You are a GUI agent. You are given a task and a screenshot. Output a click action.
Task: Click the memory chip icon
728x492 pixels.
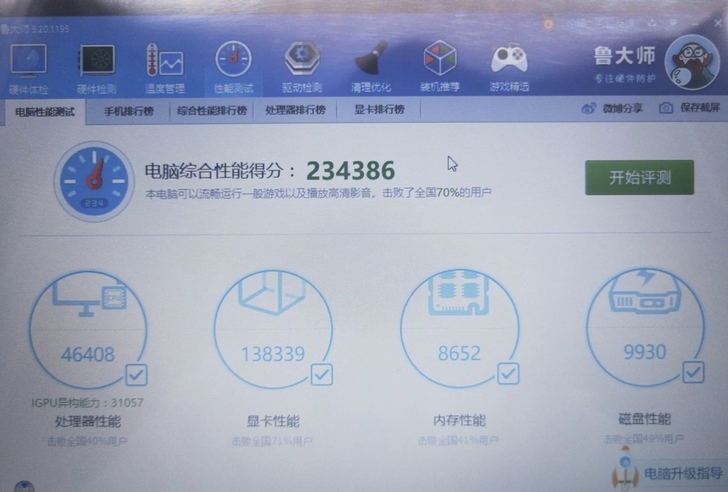pos(459,292)
